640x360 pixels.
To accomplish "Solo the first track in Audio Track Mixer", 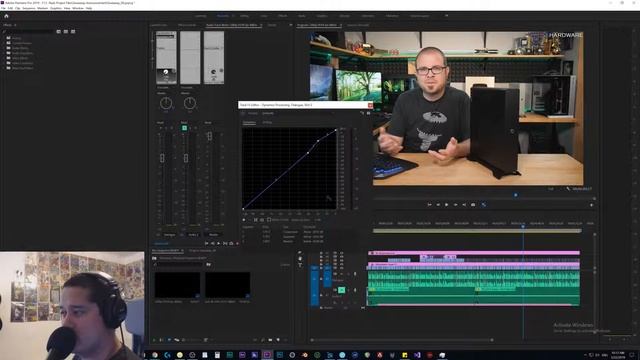I will tap(166, 128).
